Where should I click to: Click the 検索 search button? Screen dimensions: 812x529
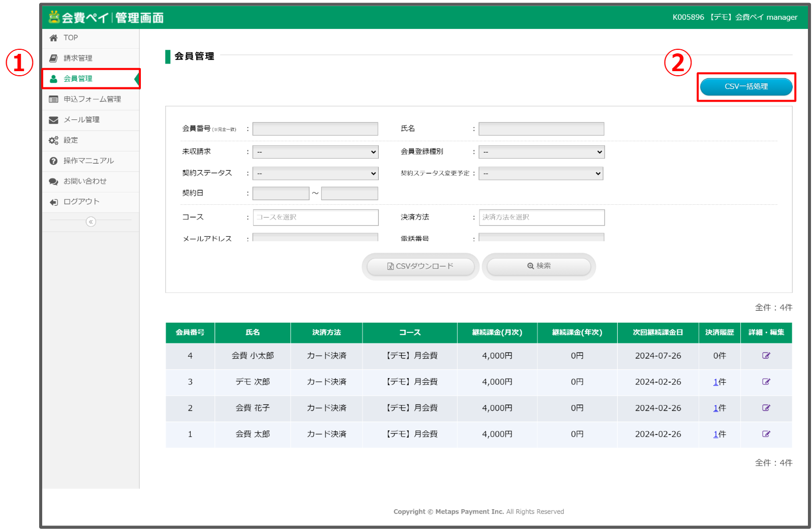tap(538, 266)
